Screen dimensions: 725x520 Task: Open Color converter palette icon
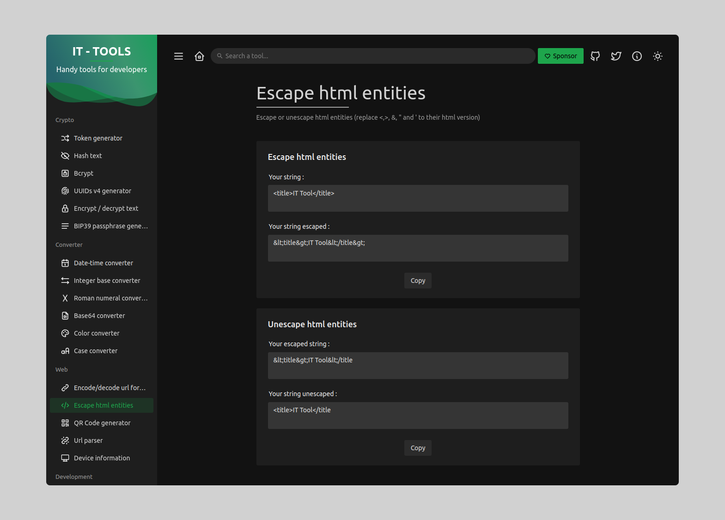point(65,333)
